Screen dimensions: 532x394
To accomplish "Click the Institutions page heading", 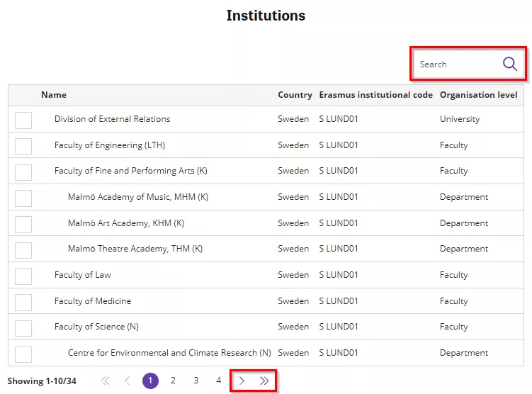I will coord(266,16).
